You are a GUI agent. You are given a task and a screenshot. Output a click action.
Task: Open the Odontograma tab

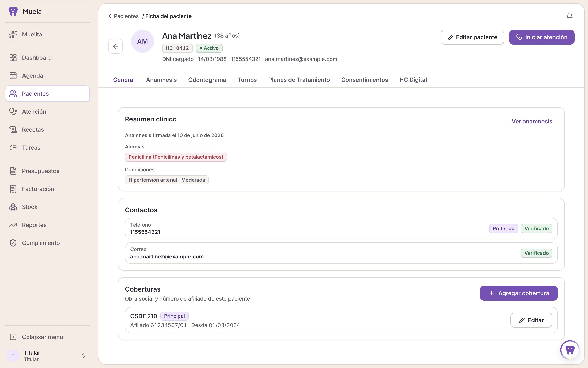(207, 80)
